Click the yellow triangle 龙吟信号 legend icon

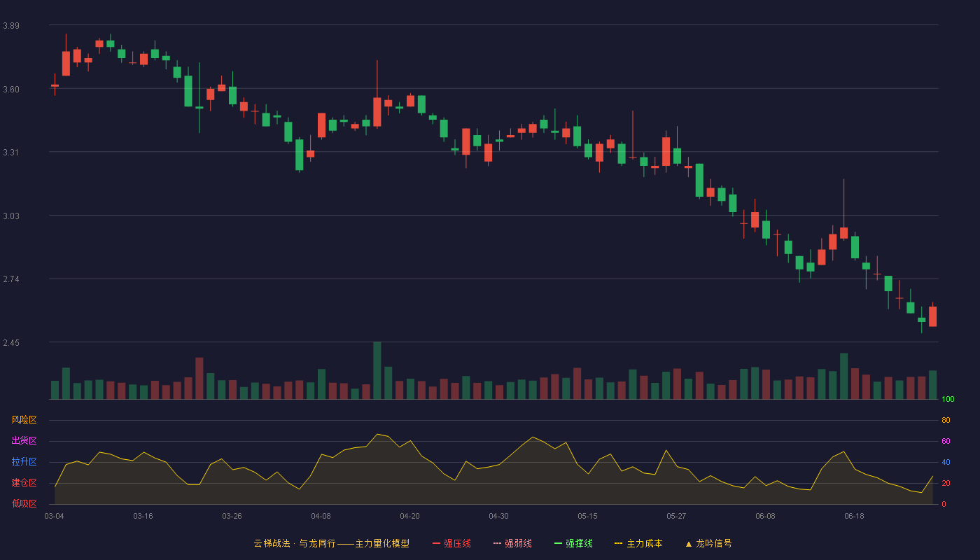click(x=689, y=543)
